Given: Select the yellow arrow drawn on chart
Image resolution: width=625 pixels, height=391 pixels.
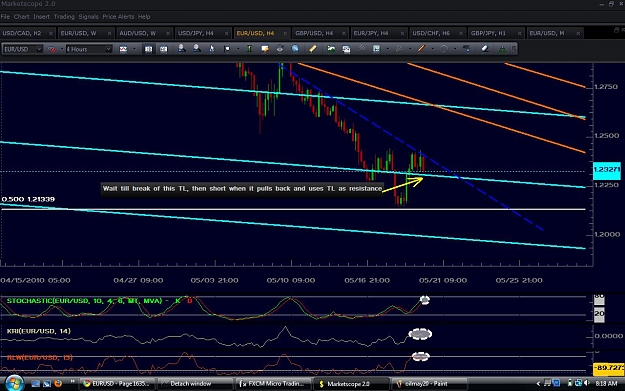Looking at the screenshot, I should [402, 185].
